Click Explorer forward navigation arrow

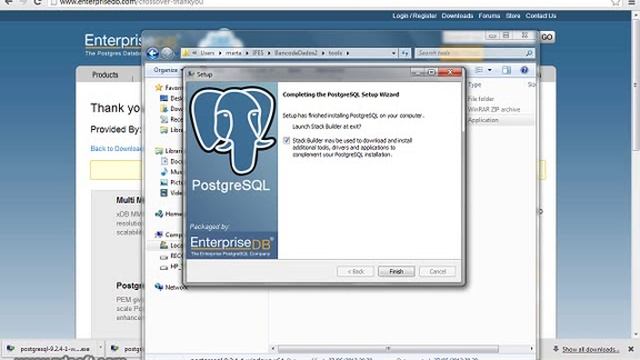tap(167, 53)
